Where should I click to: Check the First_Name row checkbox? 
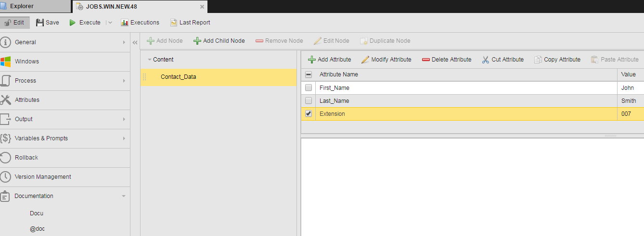pyautogui.click(x=309, y=88)
